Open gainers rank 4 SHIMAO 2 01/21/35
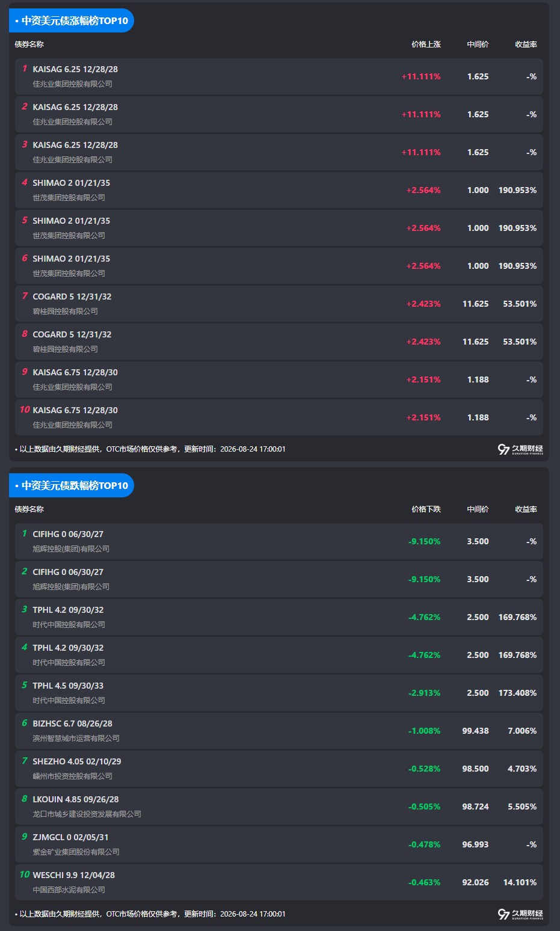 [x=279, y=190]
